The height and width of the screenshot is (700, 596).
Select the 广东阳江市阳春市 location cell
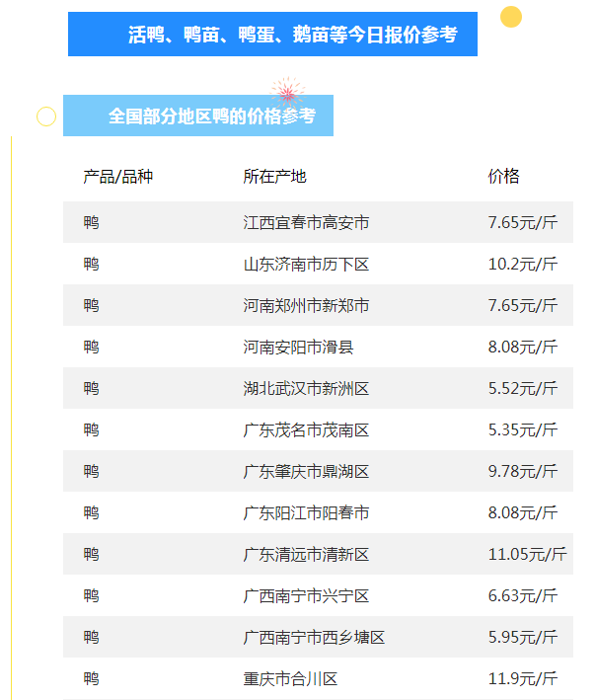pyautogui.click(x=306, y=513)
